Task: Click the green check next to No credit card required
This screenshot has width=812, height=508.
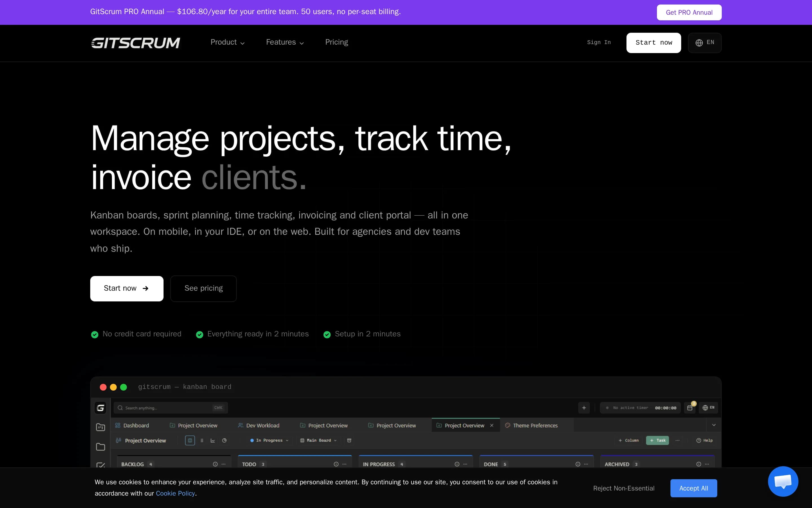Action: (95, 334)
